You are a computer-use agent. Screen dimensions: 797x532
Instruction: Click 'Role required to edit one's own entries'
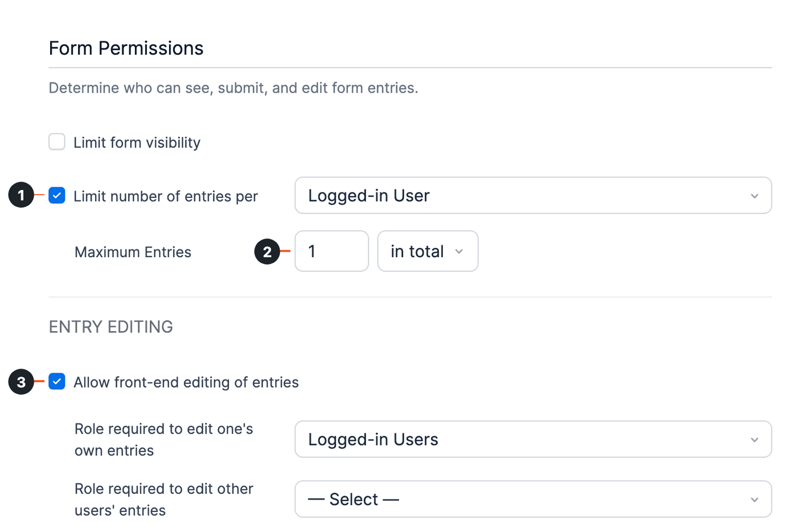click(x=164, y=440)
